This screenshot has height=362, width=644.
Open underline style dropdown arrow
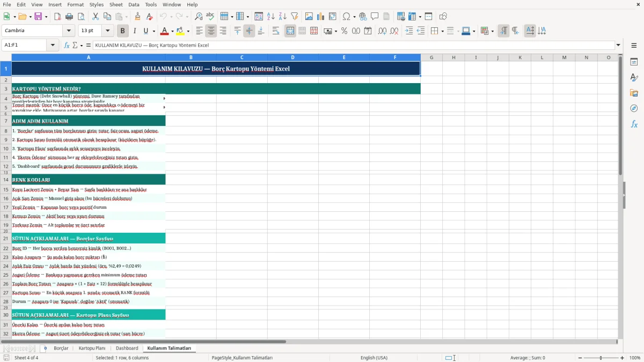[153, 31]
